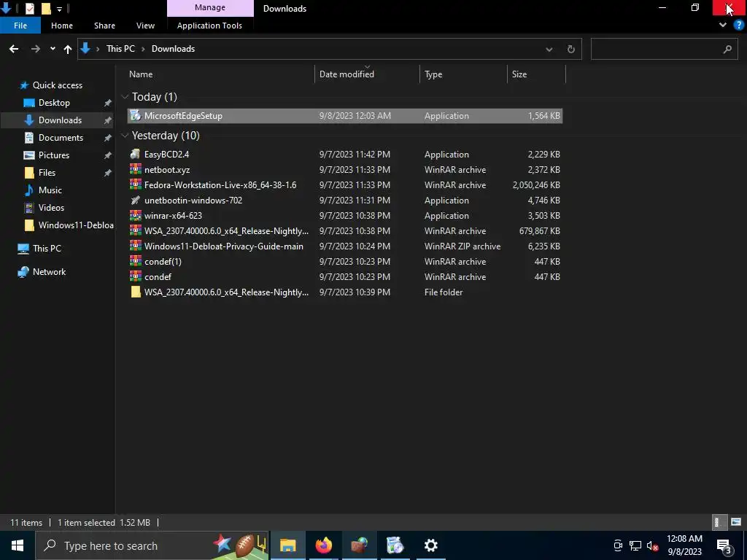Open the Share ribbon tab
This screenshot has width=747, height=560.
(104, 26)
